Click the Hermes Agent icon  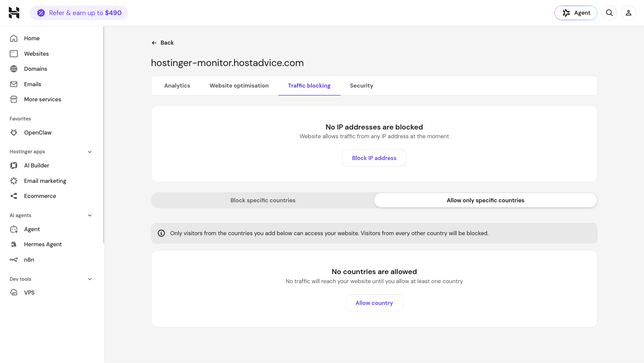coord(14,244)
